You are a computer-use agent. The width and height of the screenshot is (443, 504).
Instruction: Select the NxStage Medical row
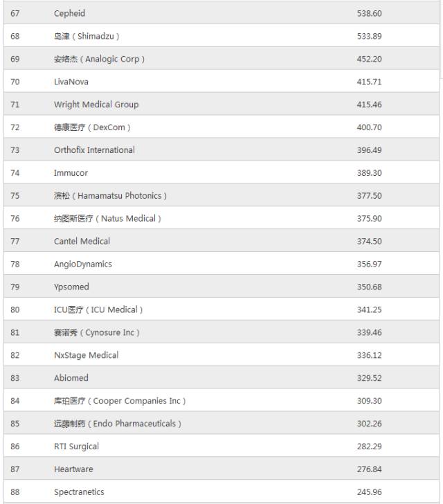click(86, 355)
